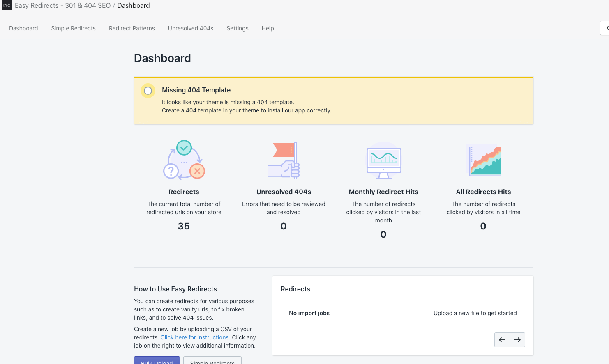Click the Missing 404 Template banner title
This screenshot has height=364, width=609.
[x=196, y=90]
